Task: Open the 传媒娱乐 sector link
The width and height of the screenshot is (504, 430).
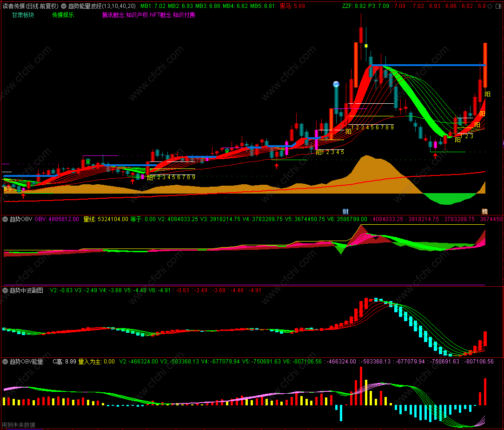Action: click(63, 15)
